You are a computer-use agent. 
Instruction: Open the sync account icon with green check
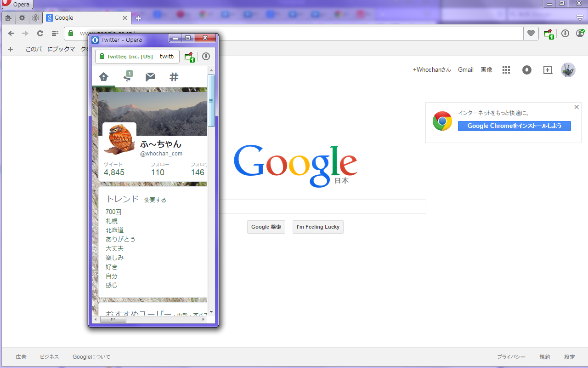click(x=580, y=33)
